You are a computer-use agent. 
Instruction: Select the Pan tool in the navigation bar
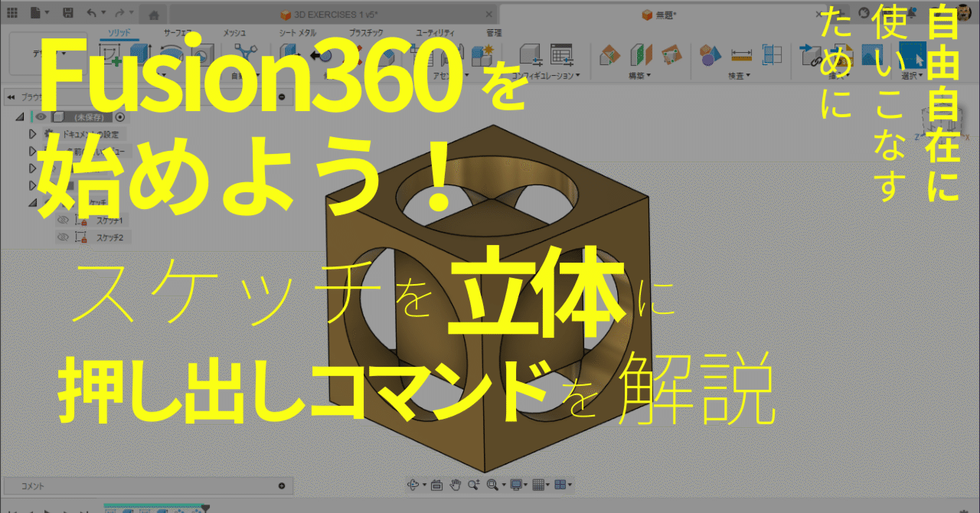(456, 484)
